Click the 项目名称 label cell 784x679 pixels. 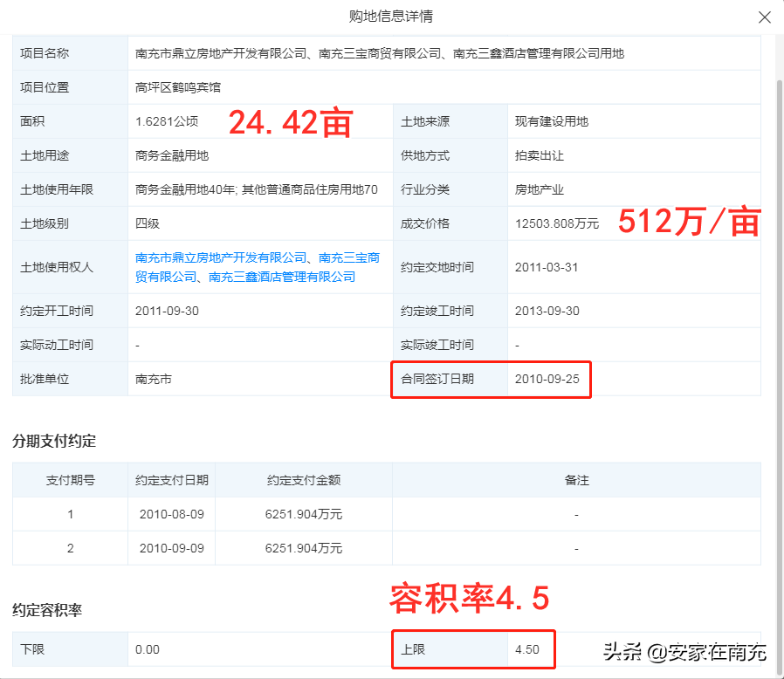(71, 53)
